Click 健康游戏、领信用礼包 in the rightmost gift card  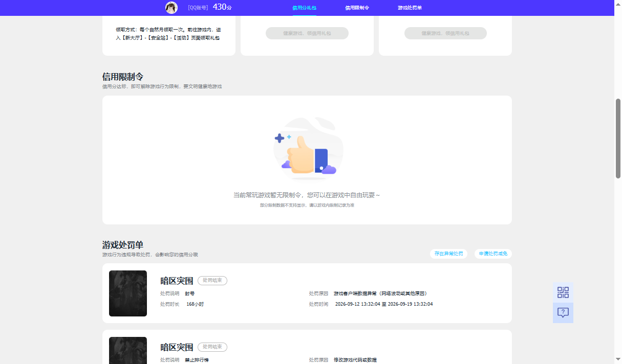pyautogui.click(x=445, y=33)
